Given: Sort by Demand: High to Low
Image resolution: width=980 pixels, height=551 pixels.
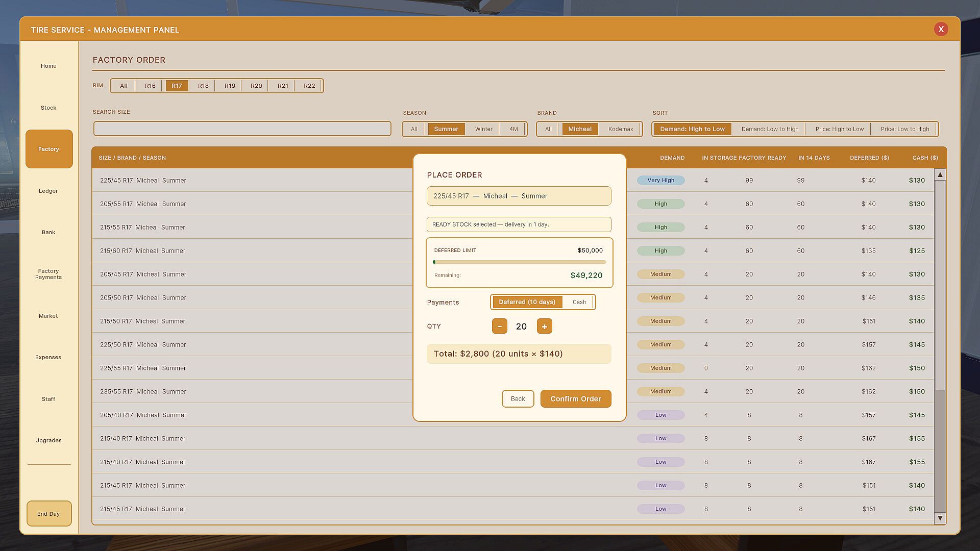Looking at the screenshot, I should 692,129.
